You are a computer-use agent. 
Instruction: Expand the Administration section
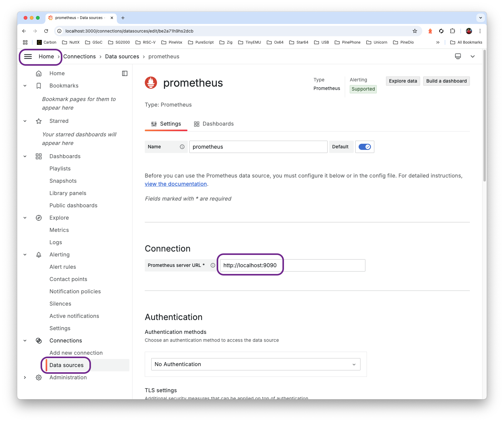(25, 377)
